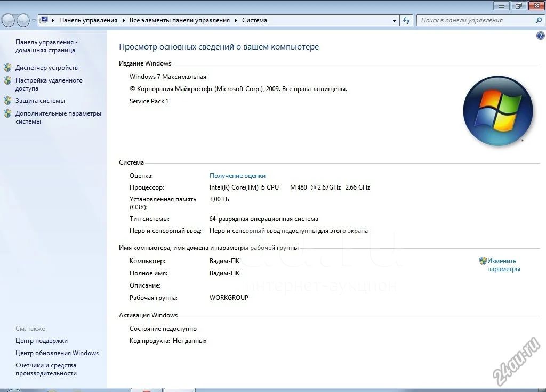Click the «Издание Windows» section heading
This screenshot has width=546, height=392.
(x=145, y=63)
